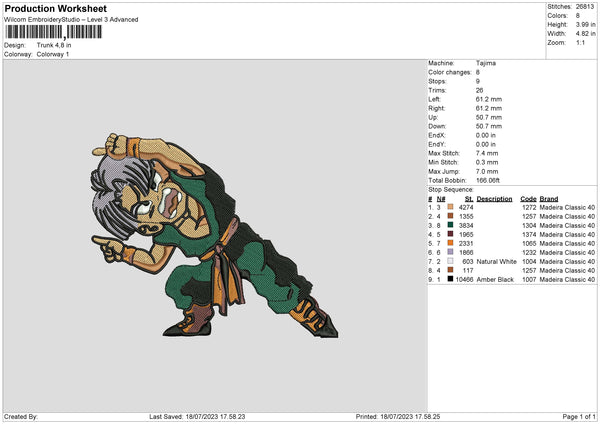Click the Machine value Tajima

point(487,63)
